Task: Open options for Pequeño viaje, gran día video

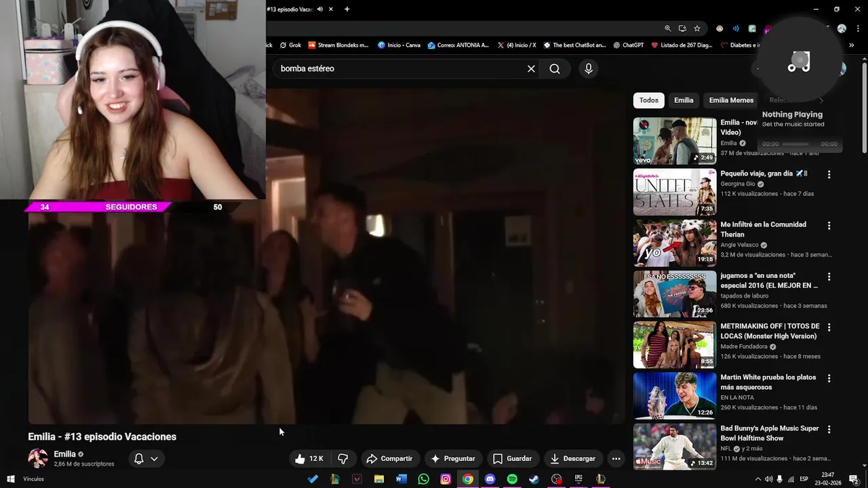Action: pos(829,175)
